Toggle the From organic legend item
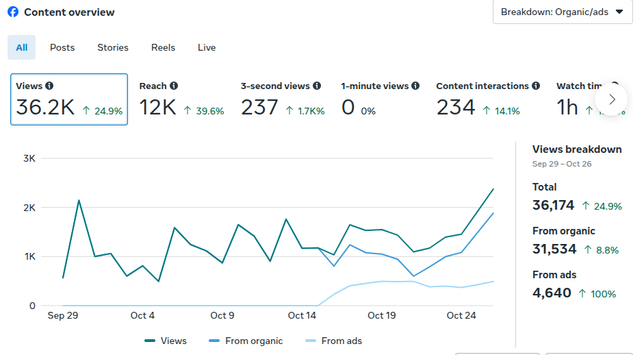The height and width of the screenshot is (355, 644). pos(247,341)
